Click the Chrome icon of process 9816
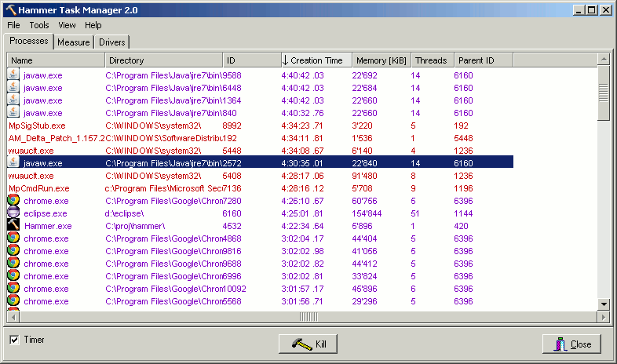The height and width of the screenshot is (364, 617). pos(13,250)
